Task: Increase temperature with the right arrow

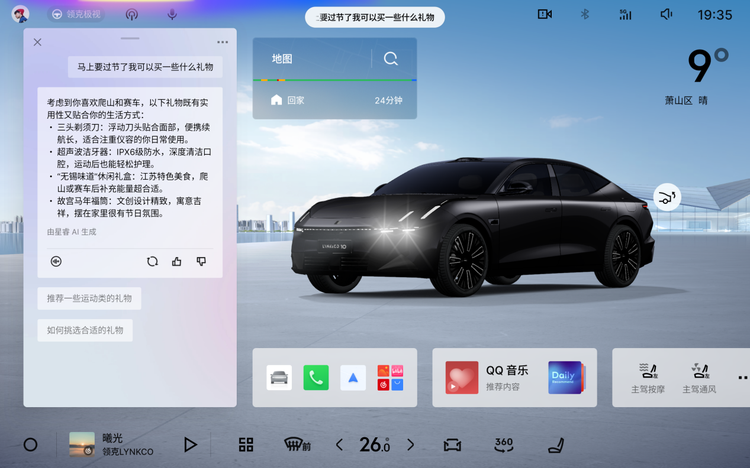Action: pyautogui.click(x=410, y=444)
